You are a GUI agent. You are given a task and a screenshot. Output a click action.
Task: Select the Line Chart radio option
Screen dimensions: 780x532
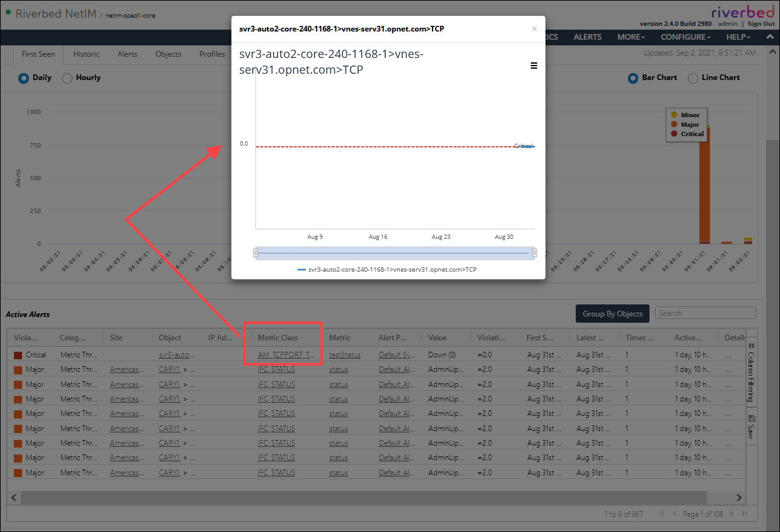tap(692, 78)
